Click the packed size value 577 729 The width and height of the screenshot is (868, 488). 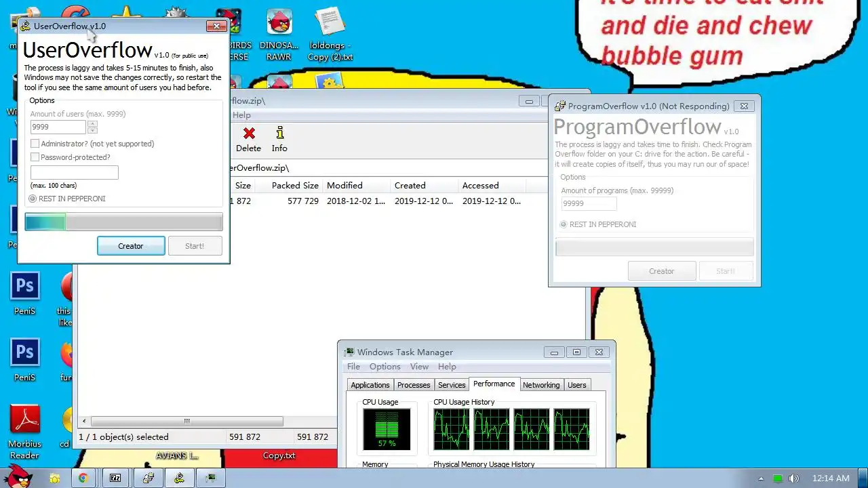coord(303,201)
